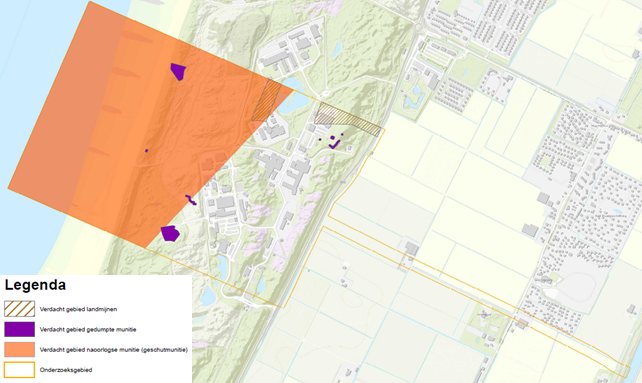Click the 'Verdacht gebied gedumpte munitie' label

click(88, 329)
